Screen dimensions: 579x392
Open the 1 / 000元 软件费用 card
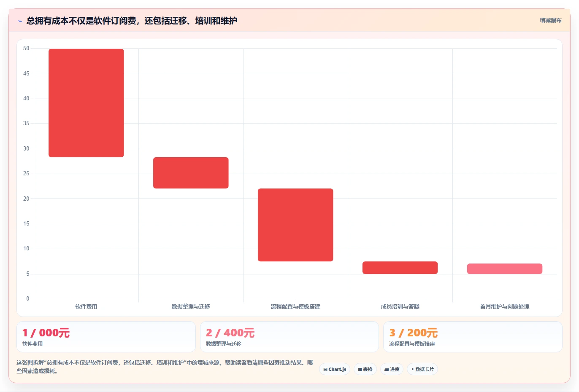(x=106, y=337)
